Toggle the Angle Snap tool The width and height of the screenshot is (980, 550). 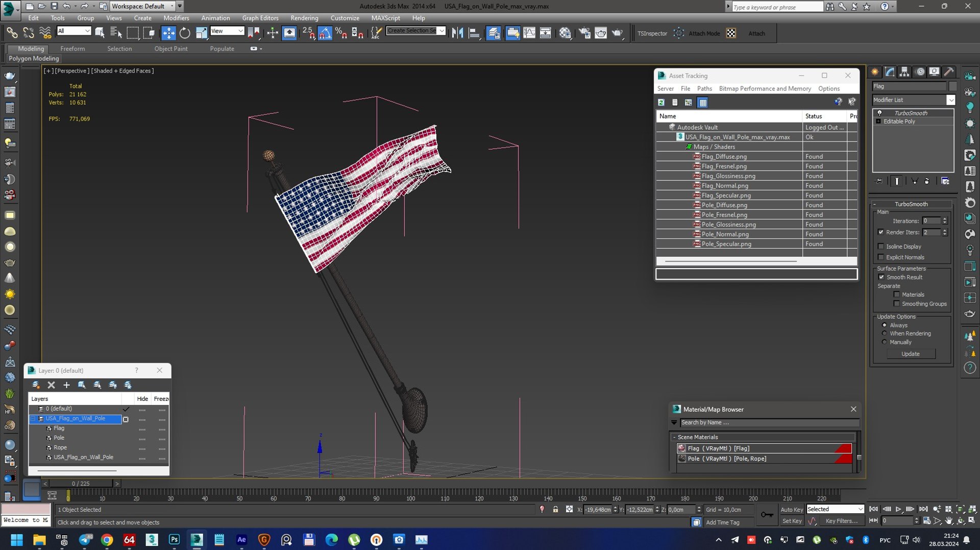tap(325, 33)
